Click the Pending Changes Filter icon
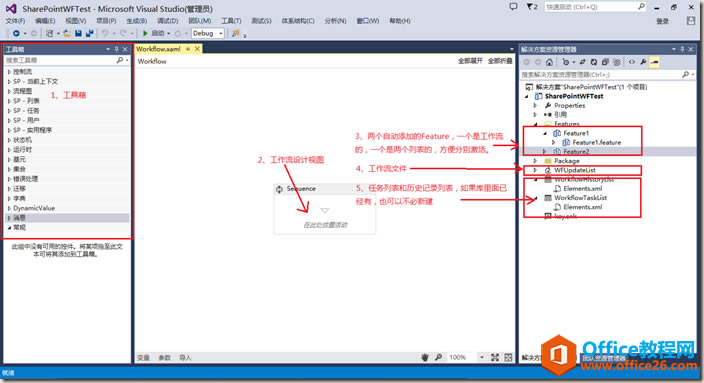 pos(565,62)
